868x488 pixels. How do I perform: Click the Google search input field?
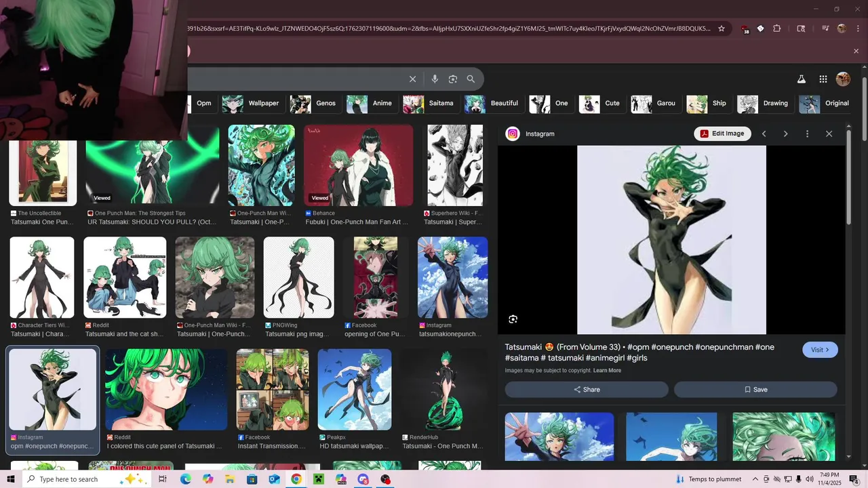coord(295,79)
